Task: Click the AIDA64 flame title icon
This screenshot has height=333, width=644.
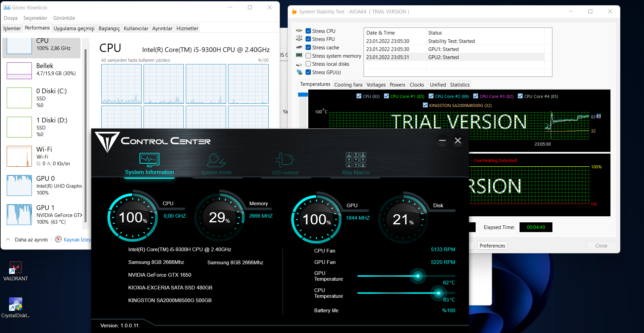Action: tap(294, 12)
